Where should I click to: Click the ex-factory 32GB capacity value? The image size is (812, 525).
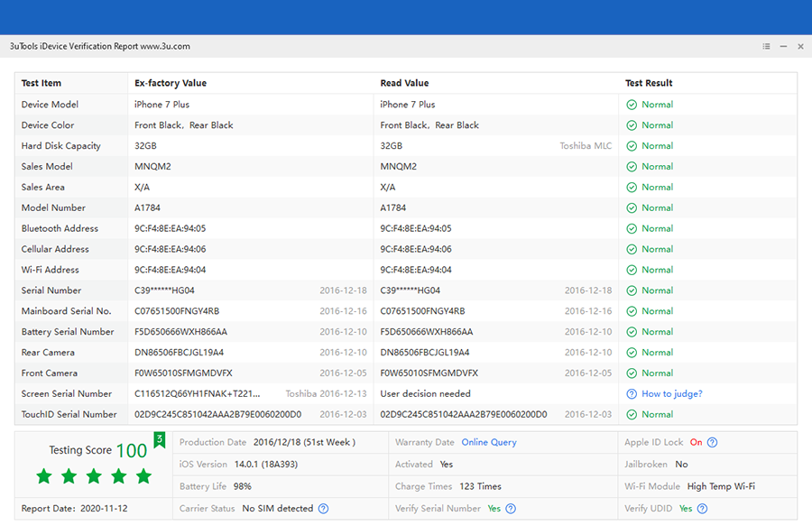pos(145,146)
